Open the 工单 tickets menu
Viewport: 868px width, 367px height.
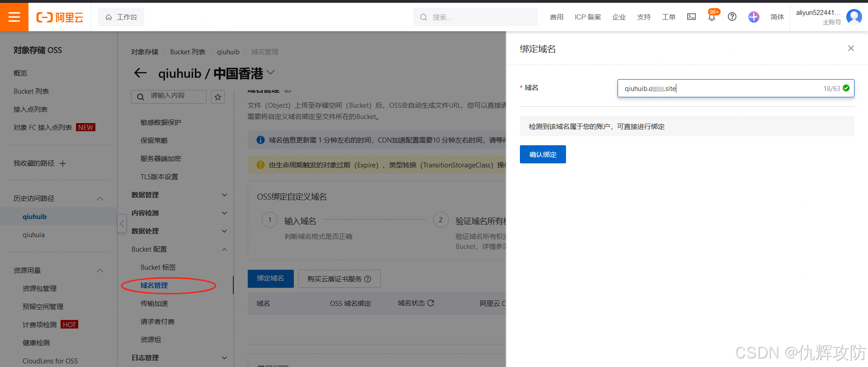(x=669, y=17)
